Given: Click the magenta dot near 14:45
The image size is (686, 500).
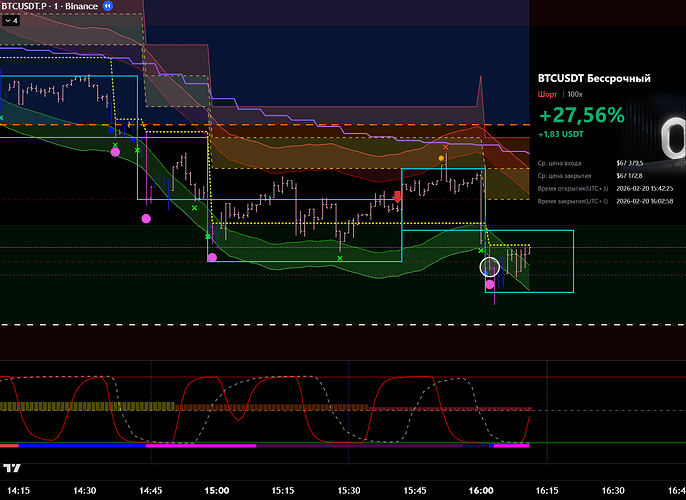Looking at the screenshot, I should coord(146,217).
